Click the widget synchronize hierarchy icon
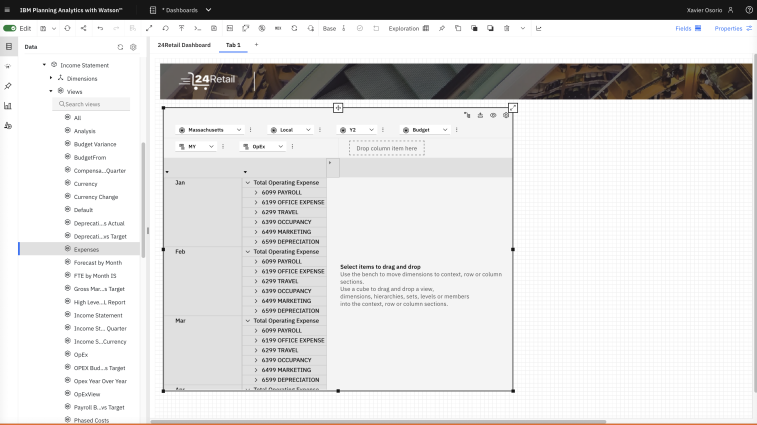Screen dimensions: 757x425 coord(467,115)
